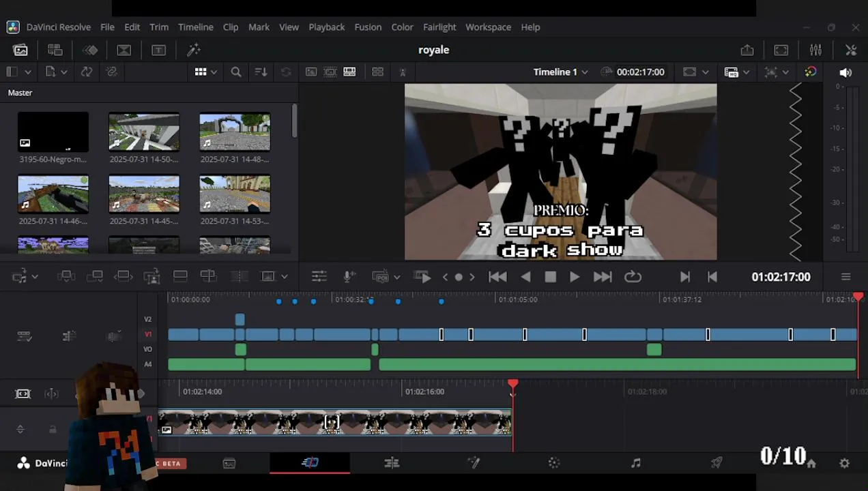Play in reverse
The height and width of the screenshot is (491, 868).
(525, 276)
